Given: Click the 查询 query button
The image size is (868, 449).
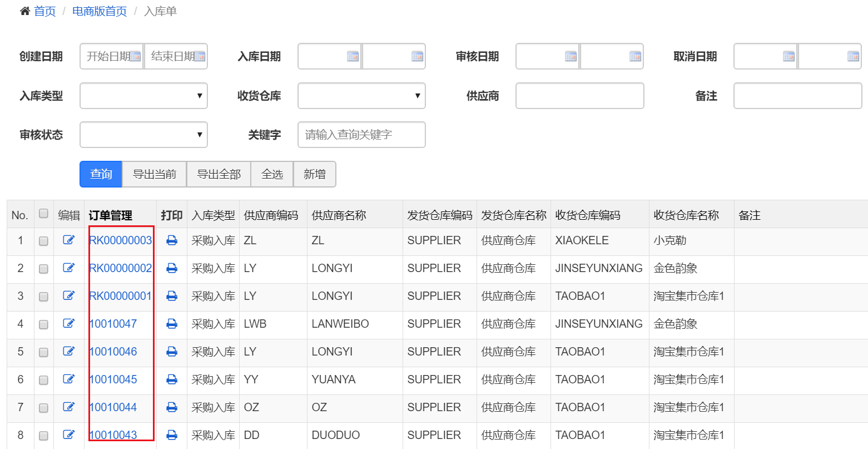Looking at the screenshot, I should 100,174.
